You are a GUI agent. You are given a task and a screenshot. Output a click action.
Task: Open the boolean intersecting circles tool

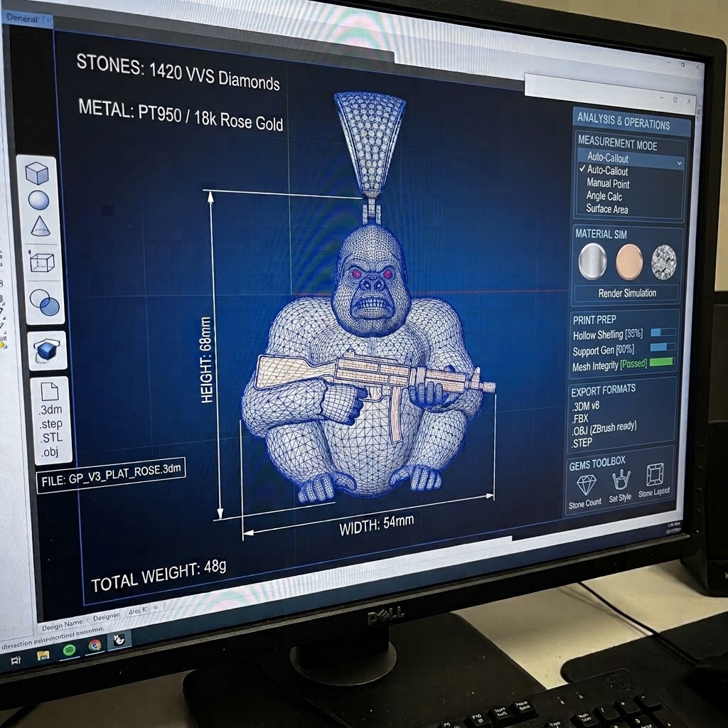coord(45,302)
